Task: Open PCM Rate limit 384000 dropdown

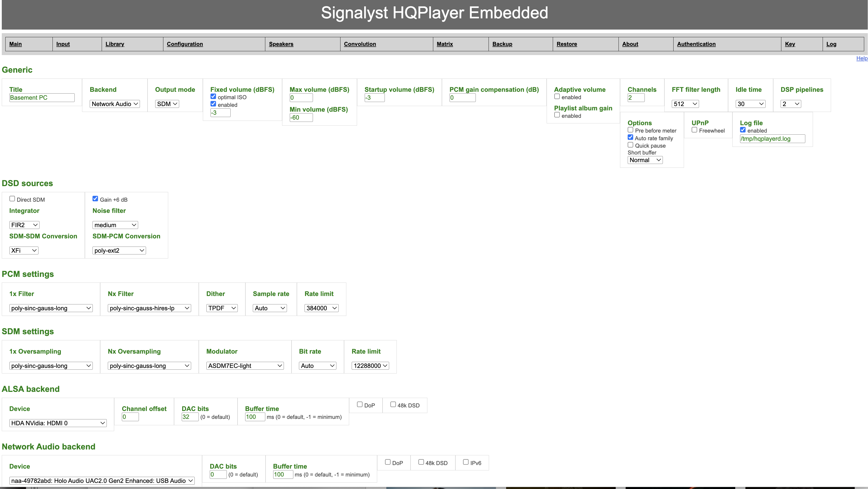Action: (321, 308)
